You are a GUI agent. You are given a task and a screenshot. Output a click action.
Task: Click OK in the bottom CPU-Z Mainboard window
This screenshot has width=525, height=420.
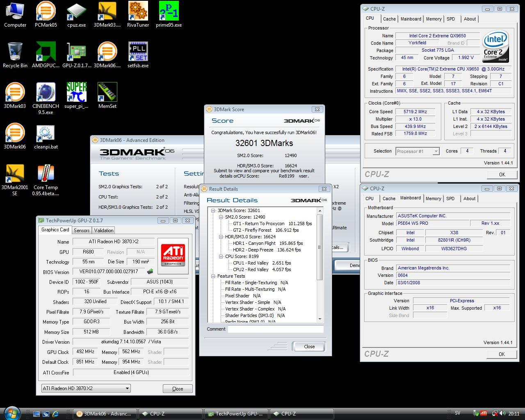(x=502, y=354)
